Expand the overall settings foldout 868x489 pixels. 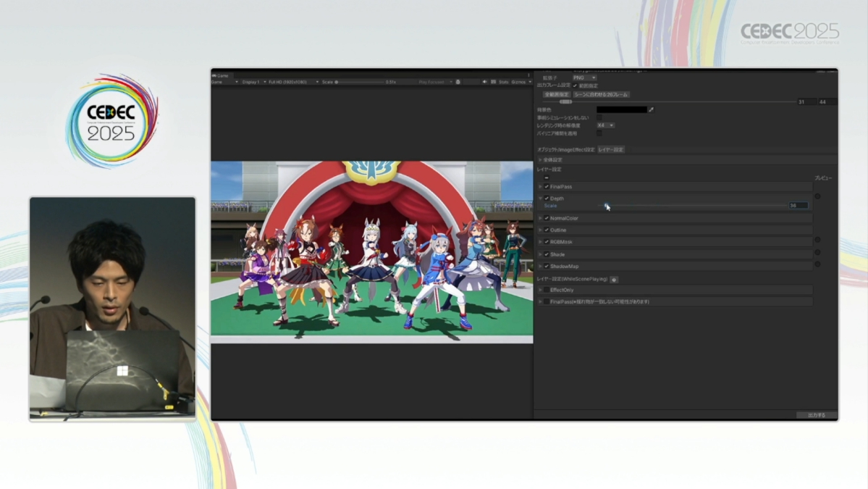[540, 160]
